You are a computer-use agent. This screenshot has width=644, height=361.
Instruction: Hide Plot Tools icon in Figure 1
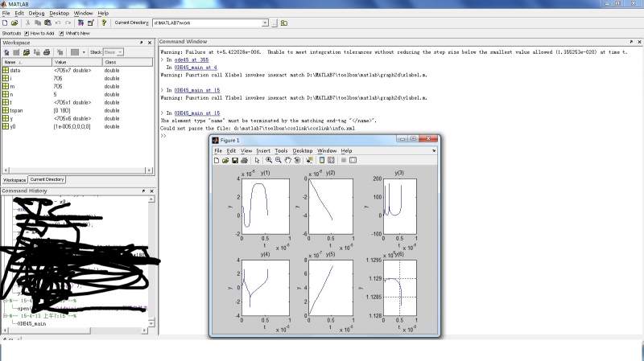click(344, 160)
